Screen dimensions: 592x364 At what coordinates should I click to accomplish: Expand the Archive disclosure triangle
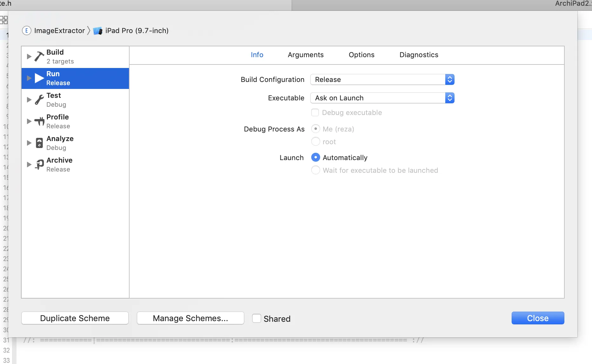click(29, 165)
